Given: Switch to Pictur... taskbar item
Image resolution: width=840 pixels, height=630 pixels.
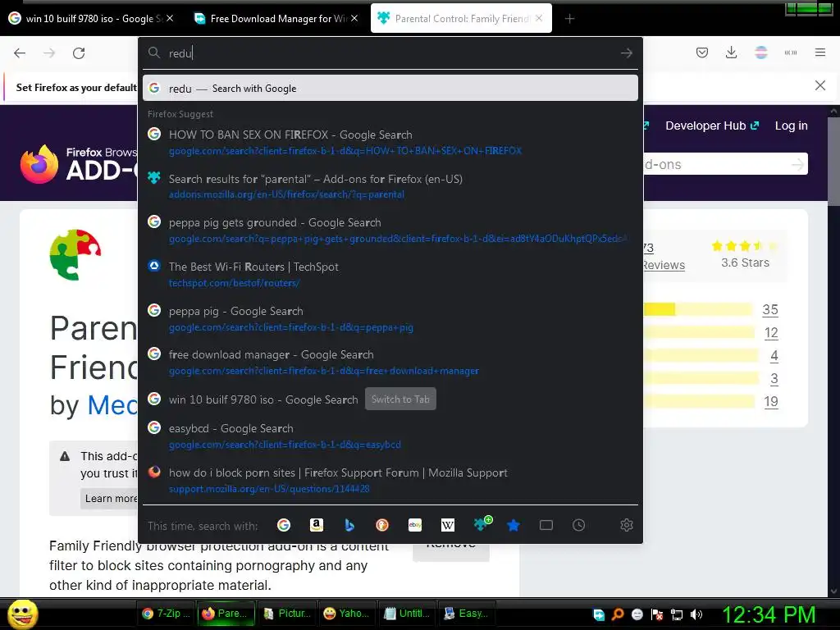Looking at the screenshot, I should tap(288, 614).
